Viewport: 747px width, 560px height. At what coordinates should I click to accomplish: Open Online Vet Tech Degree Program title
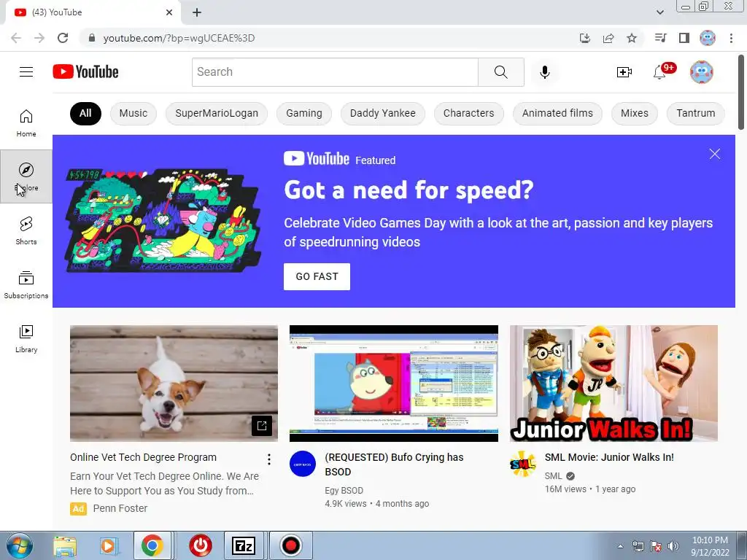144,457
